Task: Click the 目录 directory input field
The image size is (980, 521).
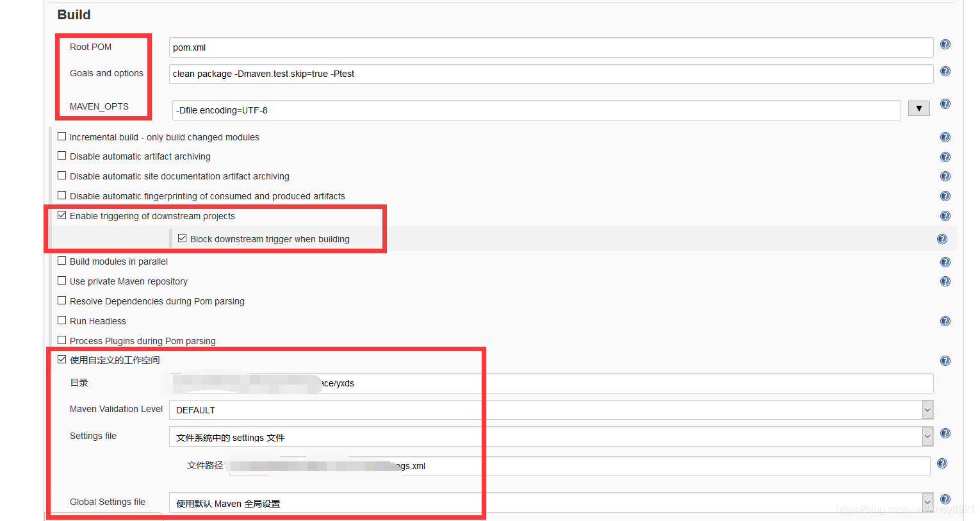Action: pos(551,383)
